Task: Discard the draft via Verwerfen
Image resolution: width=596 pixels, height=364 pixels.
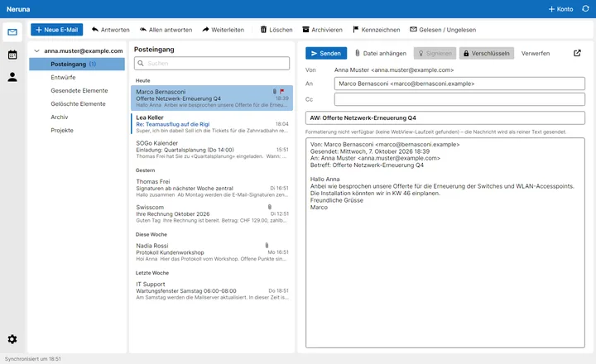Action: [x=536, y=53]
